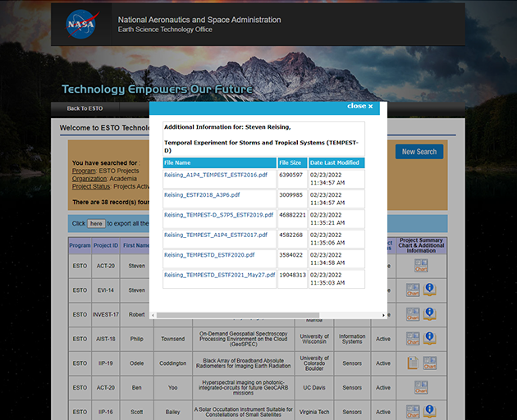The height and width of the screenshot is (420, 517).
Task: Click the Hyperspectral imaging project title cell
Action: click(x=244, y=388)
